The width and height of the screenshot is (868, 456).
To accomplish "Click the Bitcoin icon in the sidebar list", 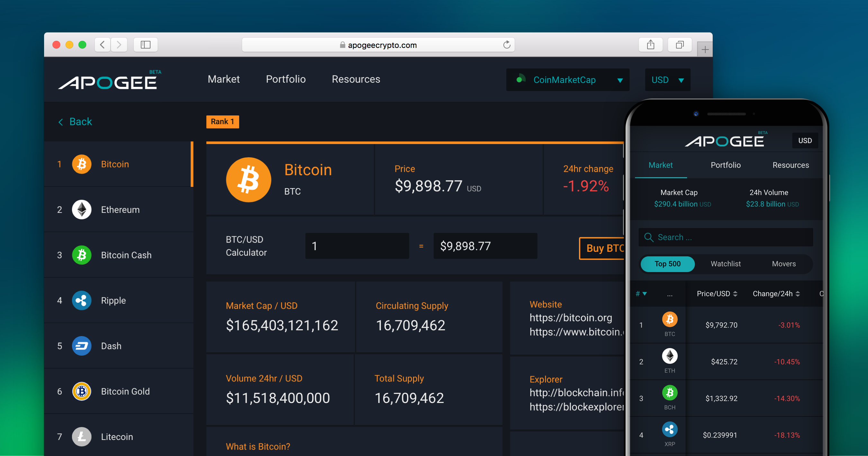I will (82, 164).
